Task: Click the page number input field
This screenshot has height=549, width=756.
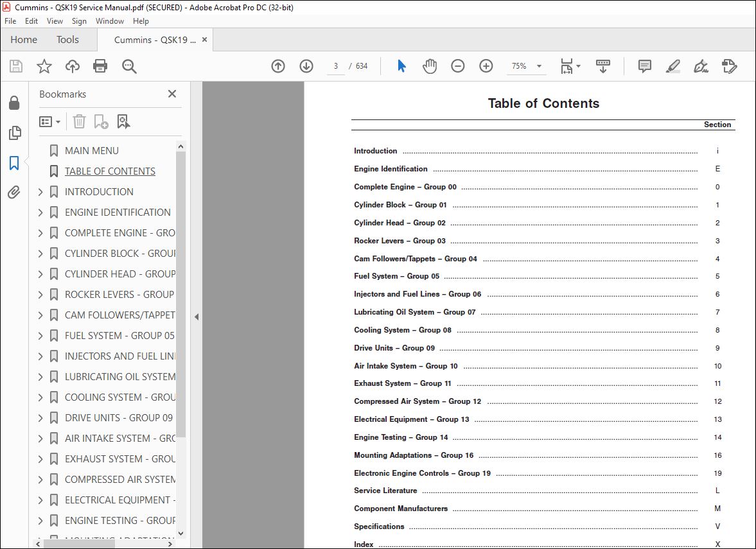Action: coord(335,66)
